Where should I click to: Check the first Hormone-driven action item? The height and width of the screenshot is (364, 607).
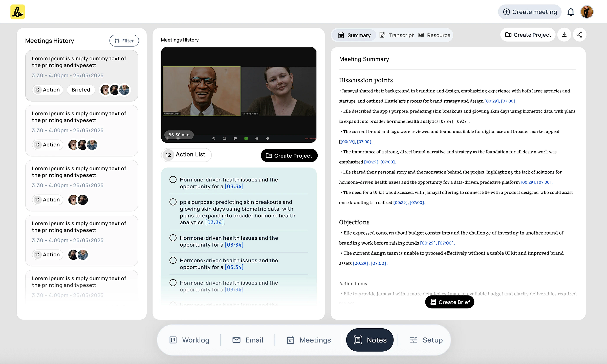[173, 179]
